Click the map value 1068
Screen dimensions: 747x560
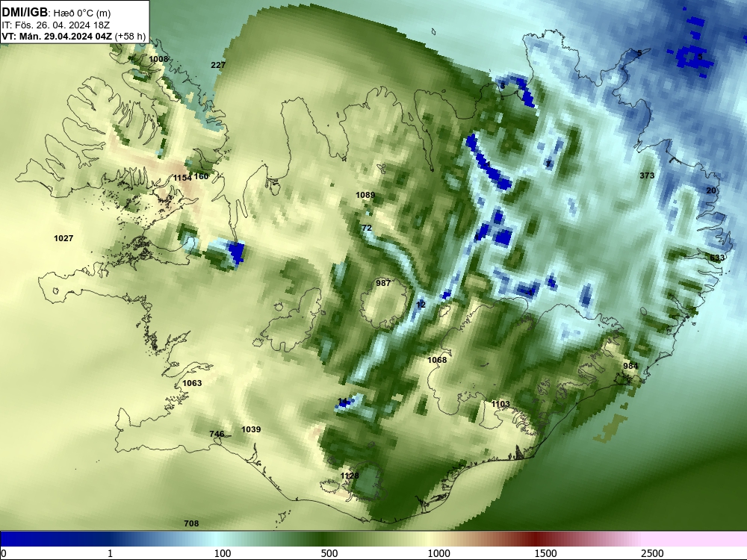pos(437,360)
